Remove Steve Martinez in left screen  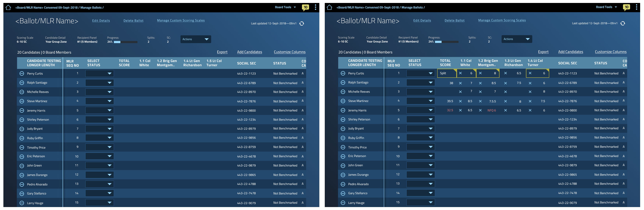[x=22, y=101]
